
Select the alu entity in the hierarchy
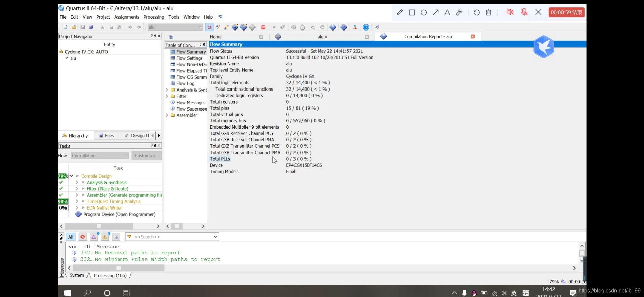tap(73, 58)
